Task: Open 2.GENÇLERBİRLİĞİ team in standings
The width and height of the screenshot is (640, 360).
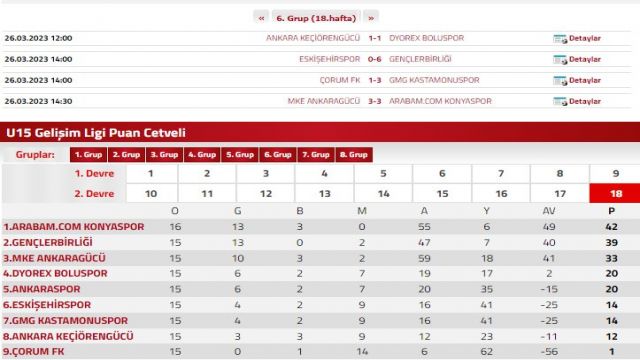Action: click(x=48, y=242)
